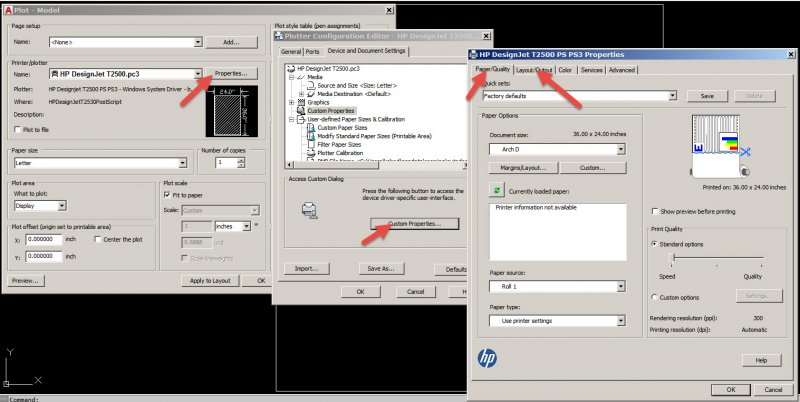The image size is (800, 402).
Task: Click the Media node icon in tree
Action: point(302,77)
